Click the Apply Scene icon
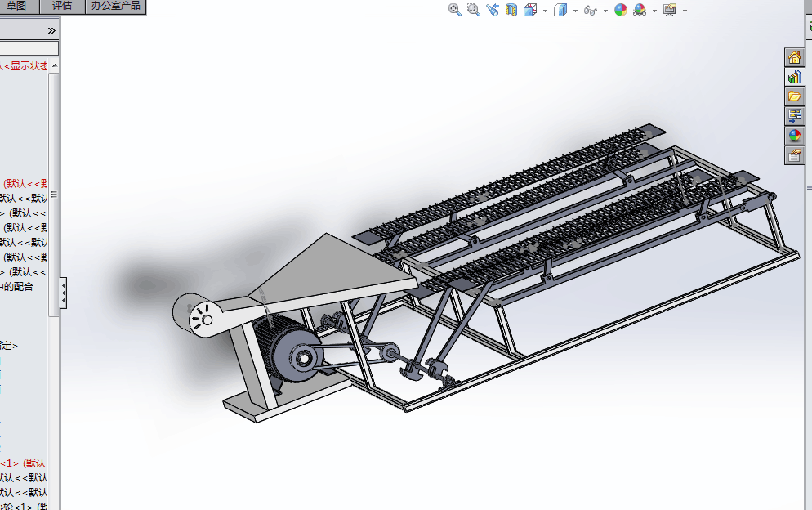 [640, 10]
